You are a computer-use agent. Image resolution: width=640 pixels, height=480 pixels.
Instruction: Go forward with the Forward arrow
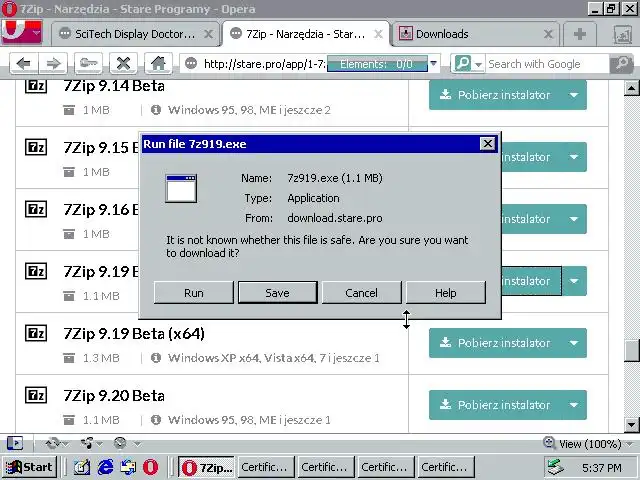[x=53, y=64]
